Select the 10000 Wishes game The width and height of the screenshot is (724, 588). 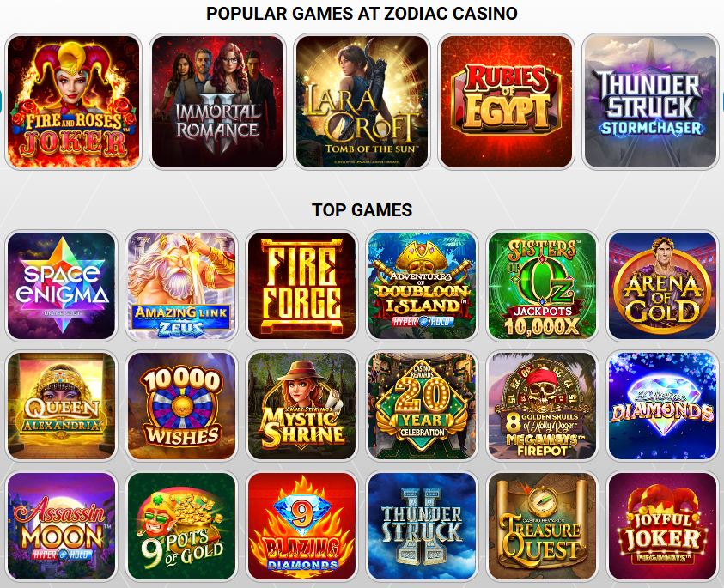pos(181,406)
